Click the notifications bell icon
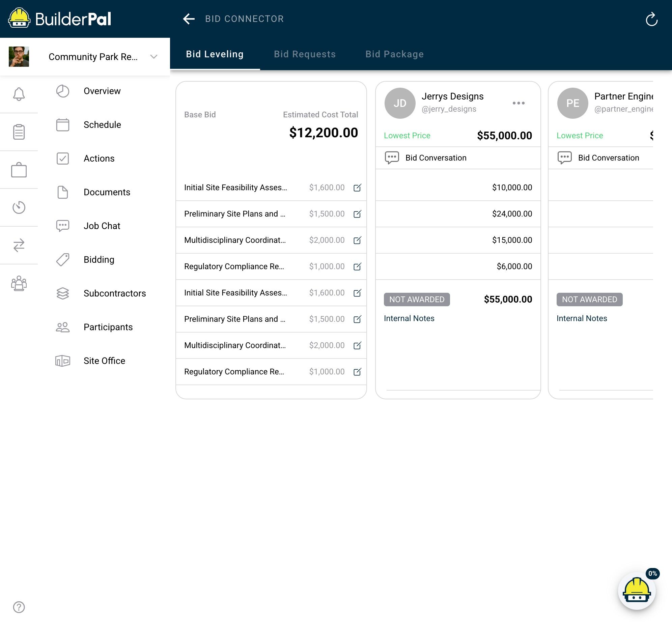The image size is (672, 626). (x=19, y=94)
